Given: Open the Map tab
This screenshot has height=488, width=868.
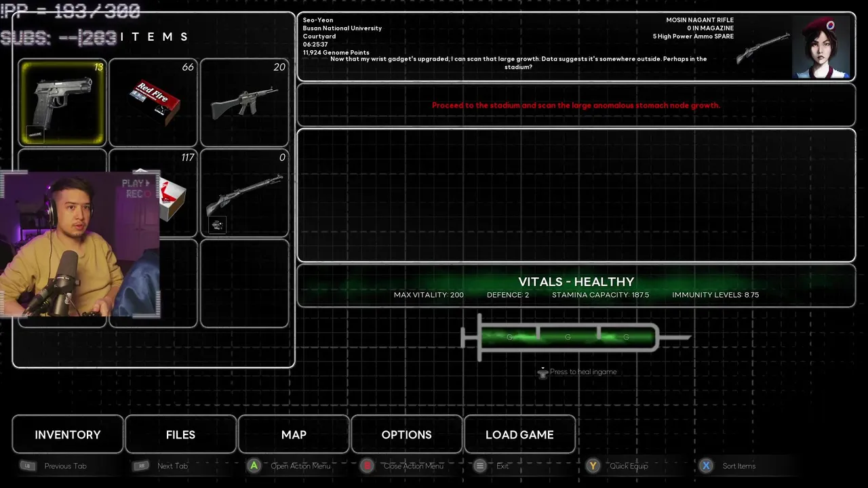Looking at the screenshot, I should coord(294,434).
